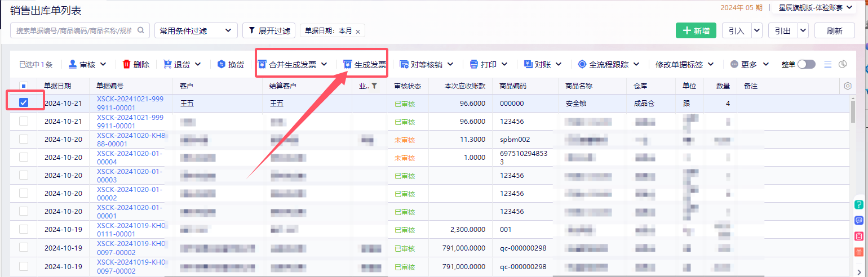
Task: Check row XSCK-20241020-01-00003
Action: (x=24, y=175)
